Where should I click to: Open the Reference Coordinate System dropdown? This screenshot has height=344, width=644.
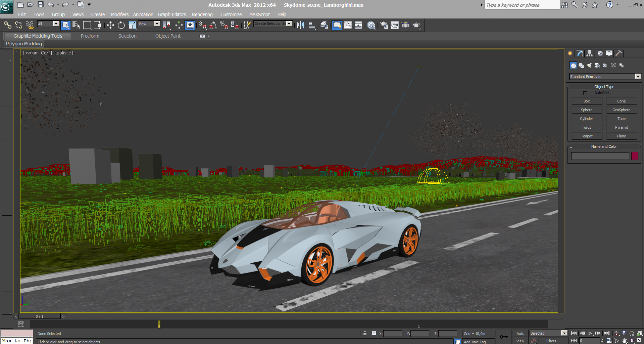pos(149,24)
